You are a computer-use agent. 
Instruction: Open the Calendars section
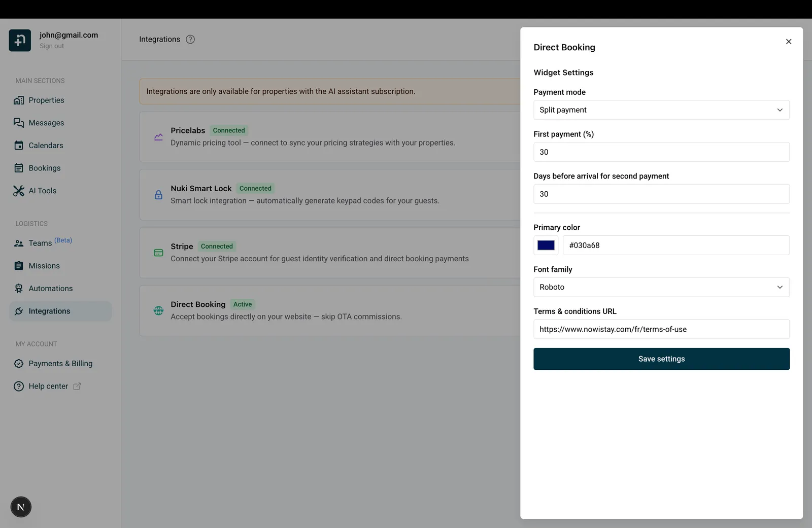coord(60,146)
